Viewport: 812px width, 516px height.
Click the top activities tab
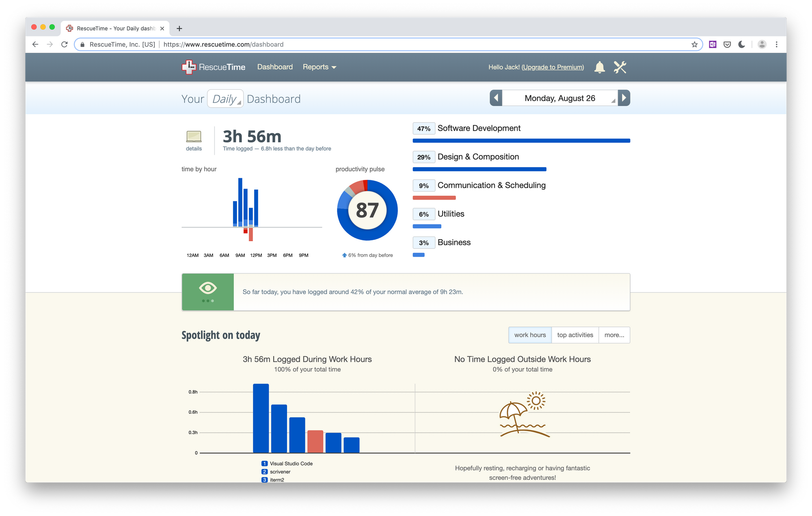[574, 335]
